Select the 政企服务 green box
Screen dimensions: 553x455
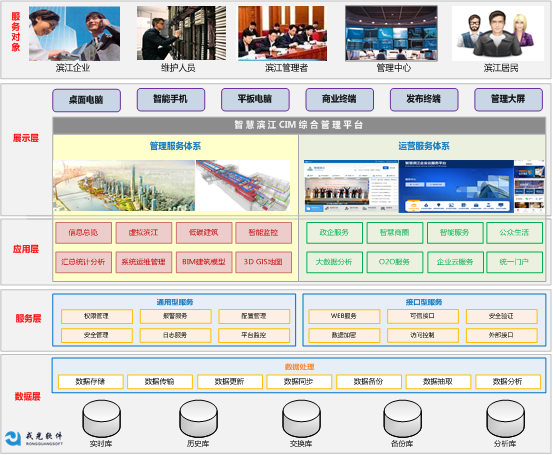(x=334, y=233)
